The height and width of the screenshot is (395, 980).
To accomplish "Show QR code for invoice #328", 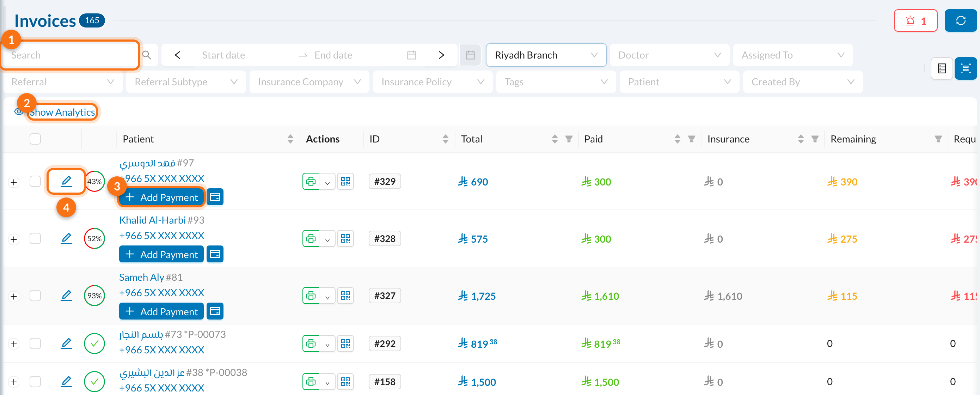I will 345,239.
